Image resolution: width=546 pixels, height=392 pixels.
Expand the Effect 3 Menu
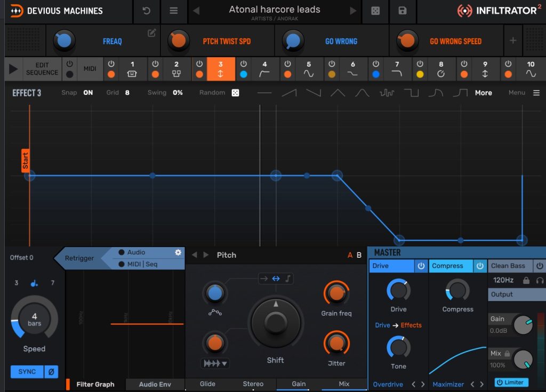(x=536, y=93)
